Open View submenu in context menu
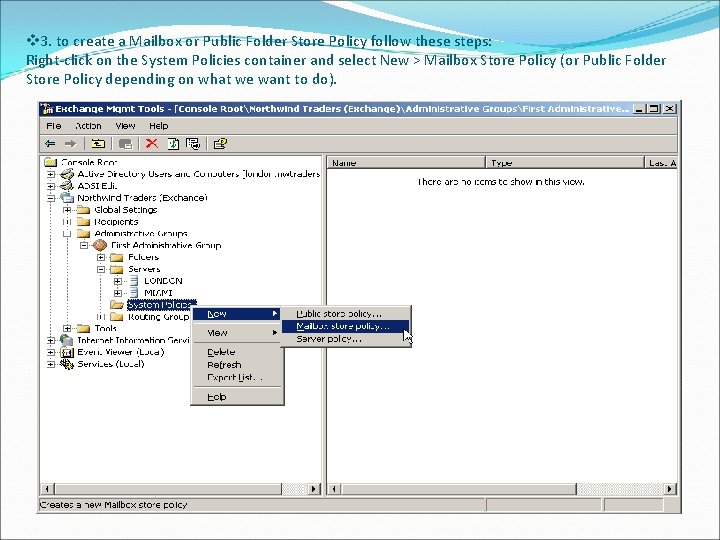The height and width of the screenshot is (540, 720). [x=237, y=333]
